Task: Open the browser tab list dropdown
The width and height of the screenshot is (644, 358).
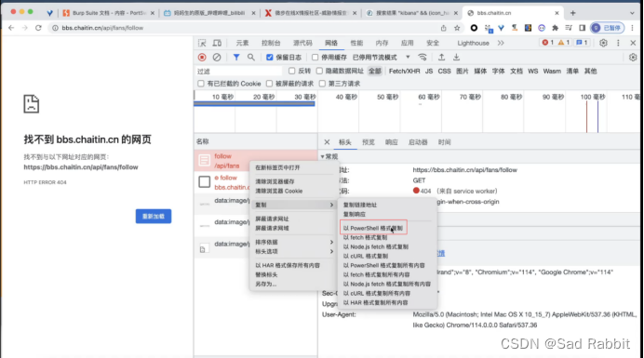Action: (632, 13)
